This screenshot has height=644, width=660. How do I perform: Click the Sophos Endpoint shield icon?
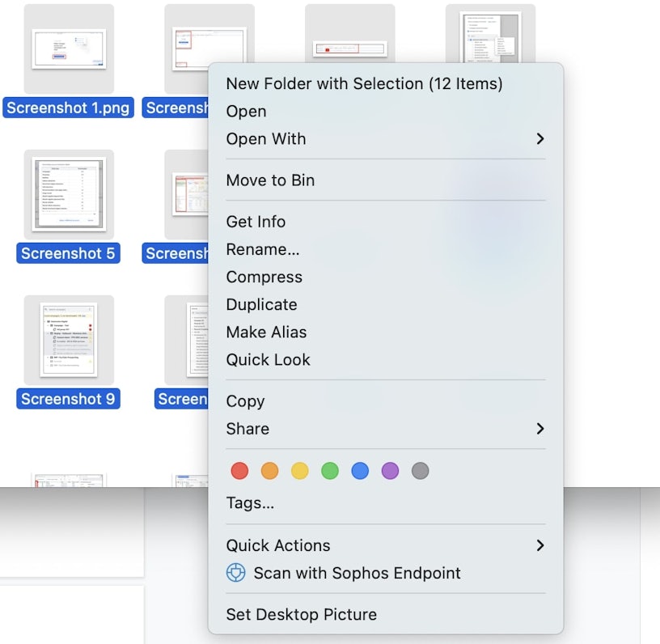(x=235, y=574)
